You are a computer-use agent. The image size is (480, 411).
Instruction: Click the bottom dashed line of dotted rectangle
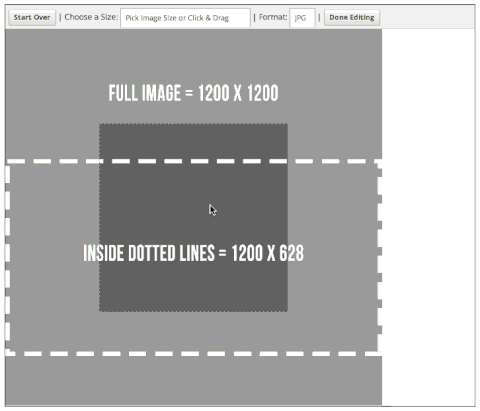(193, 353)
